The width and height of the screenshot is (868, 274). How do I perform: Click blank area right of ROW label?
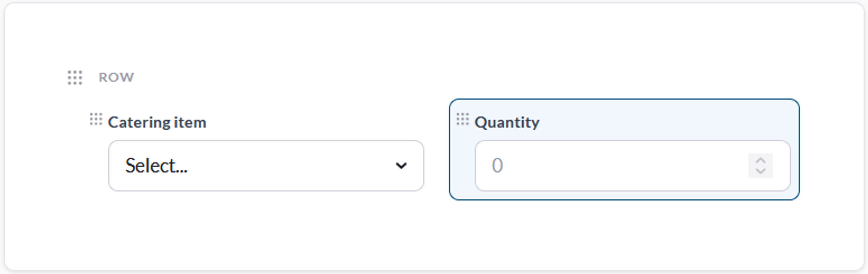(x=467, y=77)
